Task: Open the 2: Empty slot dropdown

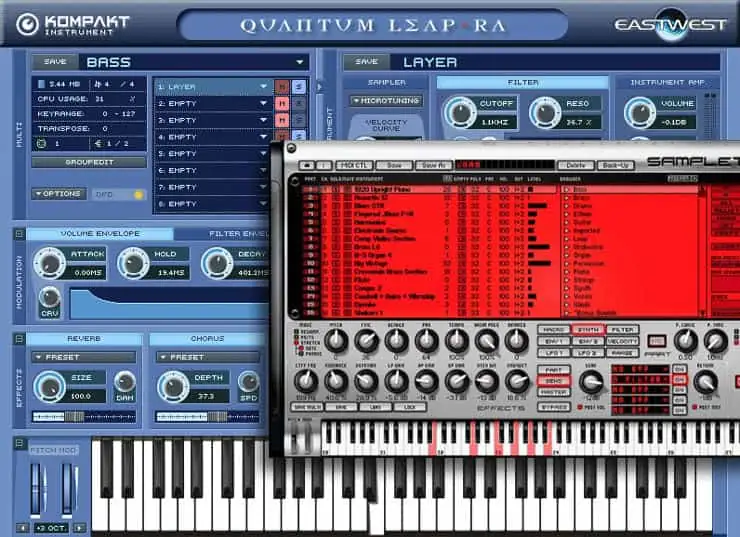Action: tap(263, 103)
